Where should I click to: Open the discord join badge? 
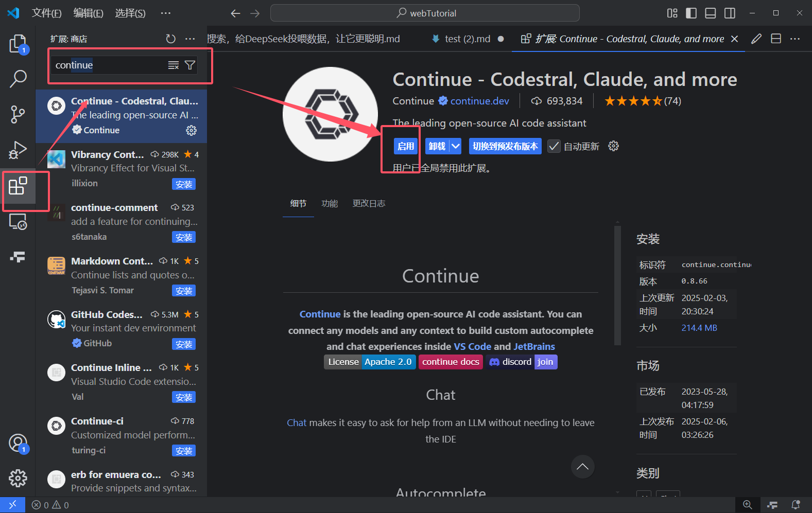pyautogui.click(x=522, y=362)
